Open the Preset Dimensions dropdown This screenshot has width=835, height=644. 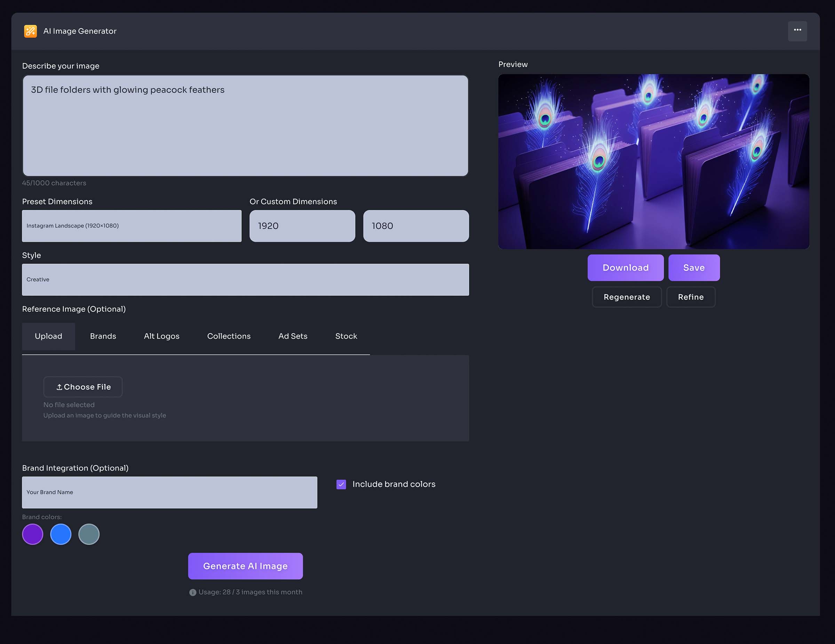(132, 226)
